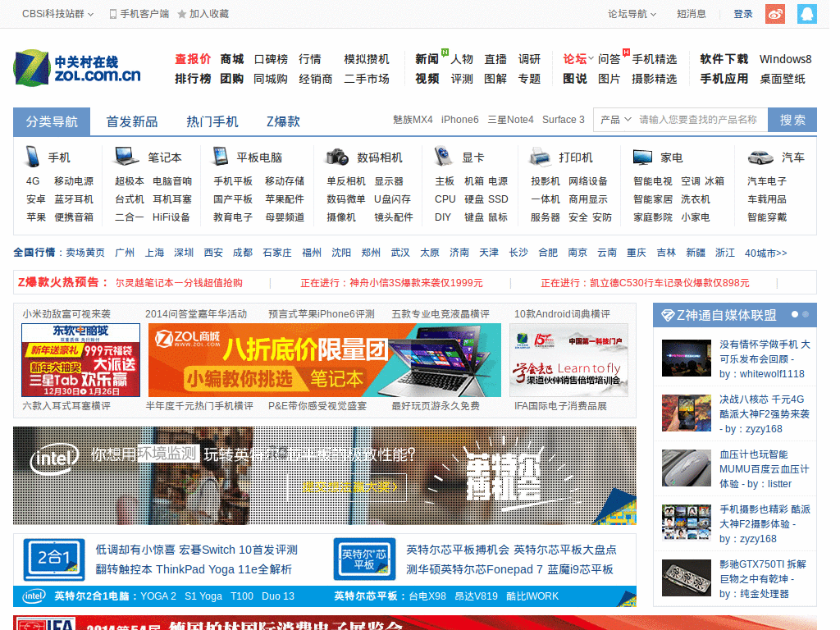Click the 三星Note4 hot search link
Image resolution: width=840 pixels, height=630 pixels.
(510, 120)
